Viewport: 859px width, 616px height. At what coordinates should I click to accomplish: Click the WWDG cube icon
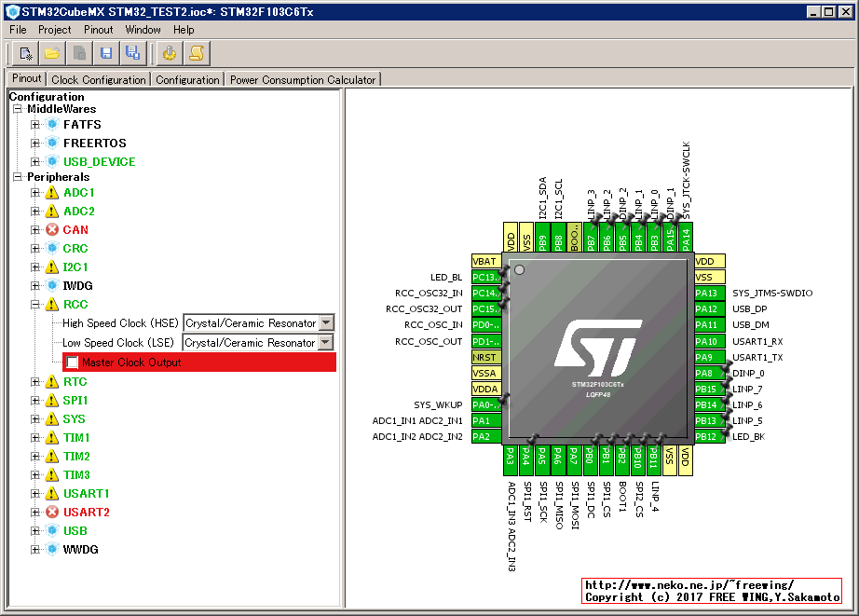click(52, 549)
